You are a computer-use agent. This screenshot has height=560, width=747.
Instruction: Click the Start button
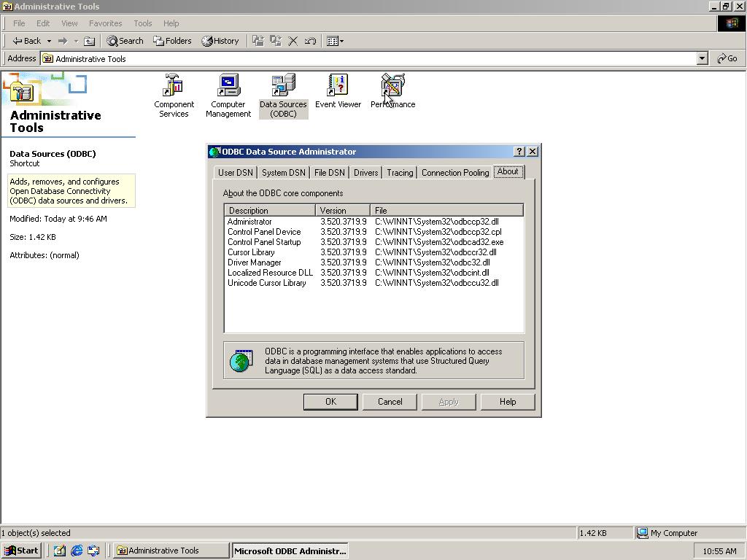tap(21, 551)
